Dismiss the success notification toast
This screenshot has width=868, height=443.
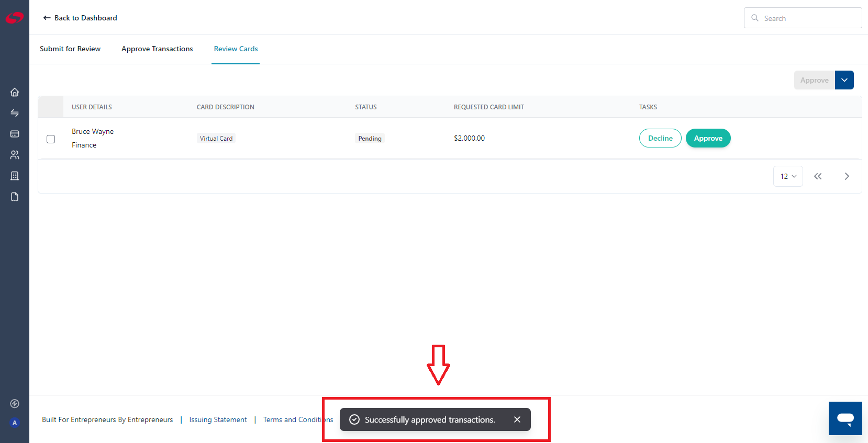(517, 419)
